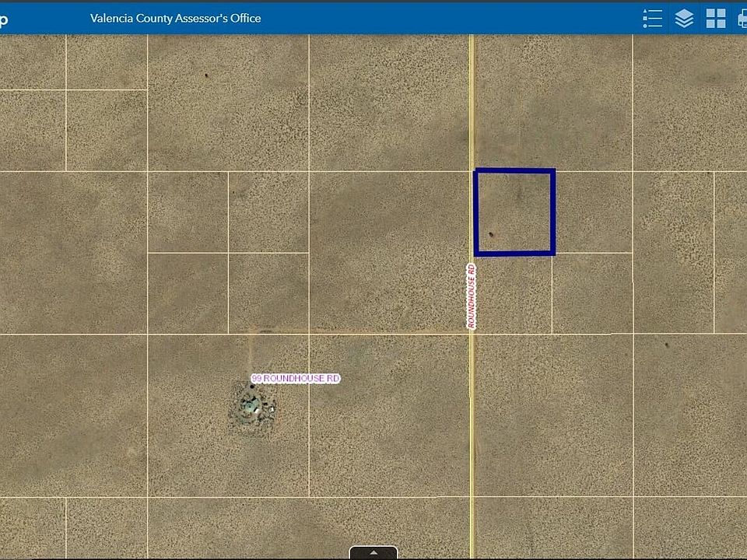Open the legend list icon

pos(652,19)
